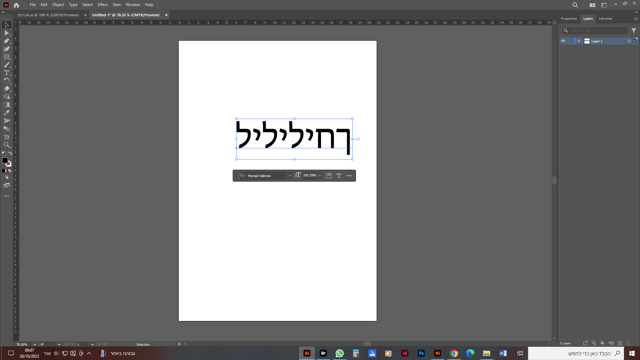The height and width of the screenshot is (360, 640).
Task: Select the Rotate tool
Action: pyautogui.click(x=7, y=81)
